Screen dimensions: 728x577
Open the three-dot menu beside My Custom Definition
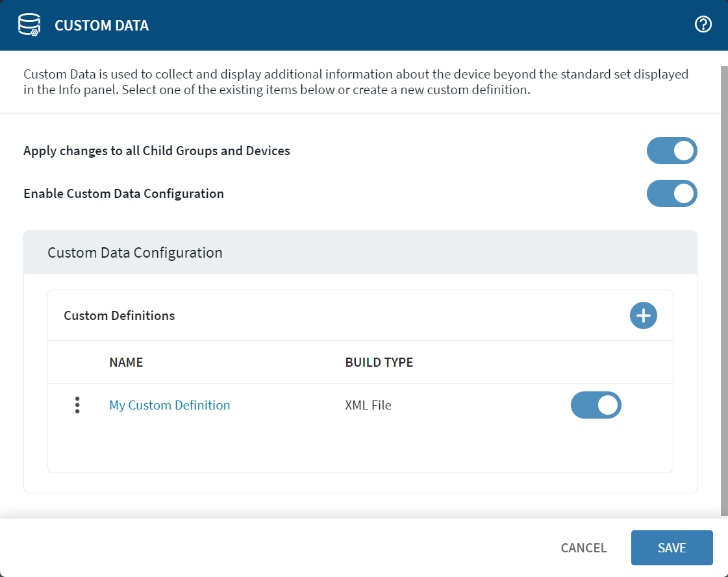77,405
